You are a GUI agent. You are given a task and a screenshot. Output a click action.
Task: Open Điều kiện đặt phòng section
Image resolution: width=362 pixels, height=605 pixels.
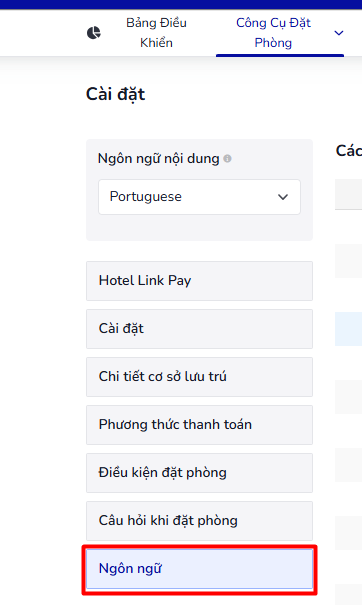(x=199, y=473)
